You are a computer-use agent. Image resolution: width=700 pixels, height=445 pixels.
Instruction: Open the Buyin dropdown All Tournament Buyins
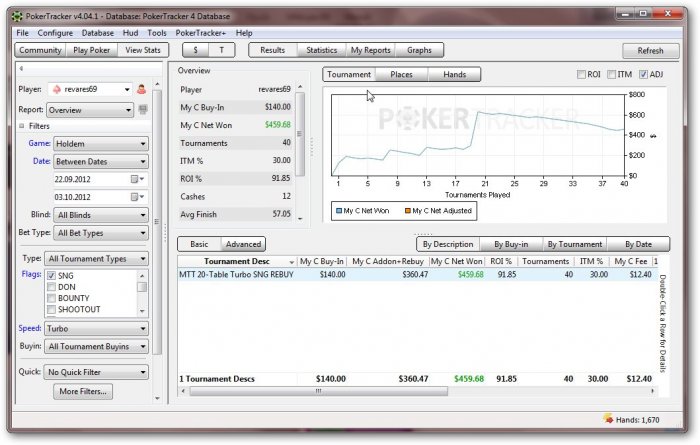pos(96,346)
